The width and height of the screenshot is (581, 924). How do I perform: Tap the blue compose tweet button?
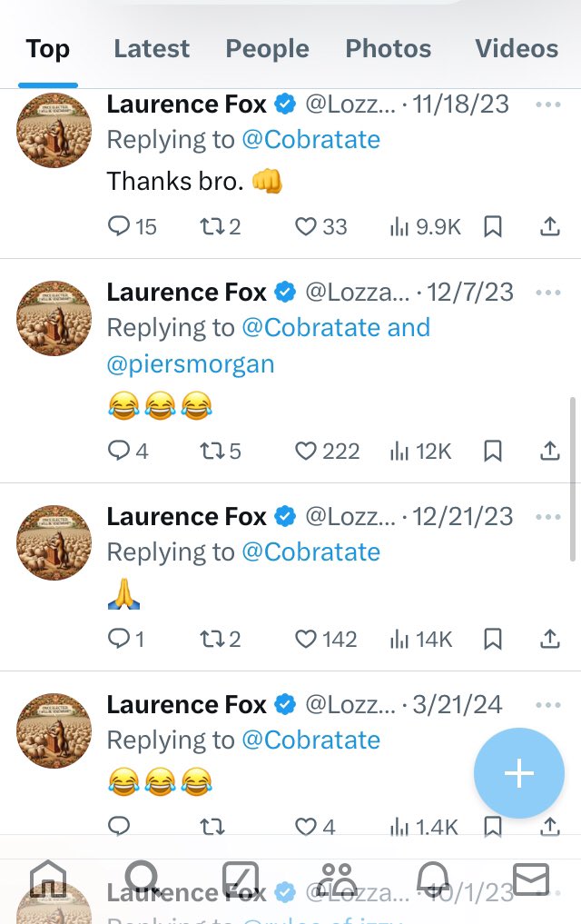coord(519,774)
